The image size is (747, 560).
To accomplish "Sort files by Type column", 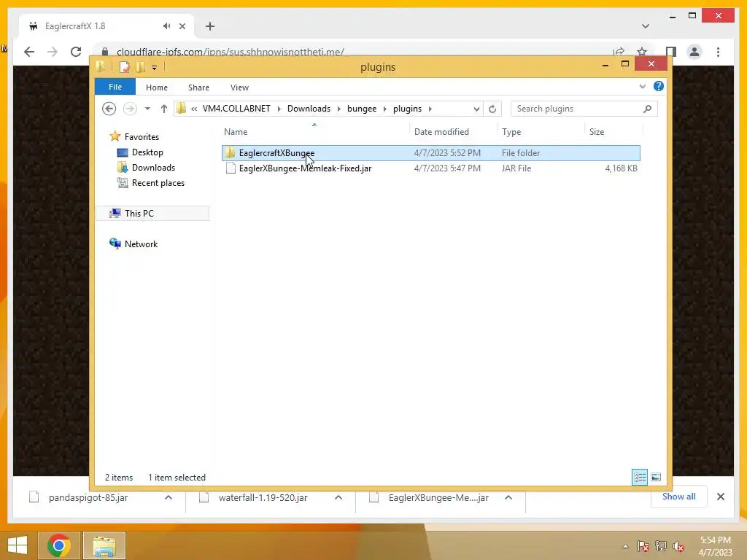I will tap(511, 132).
